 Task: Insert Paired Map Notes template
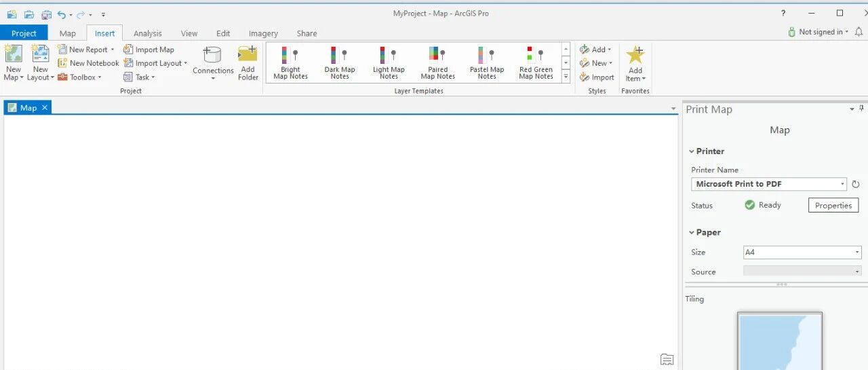(438, 63)
